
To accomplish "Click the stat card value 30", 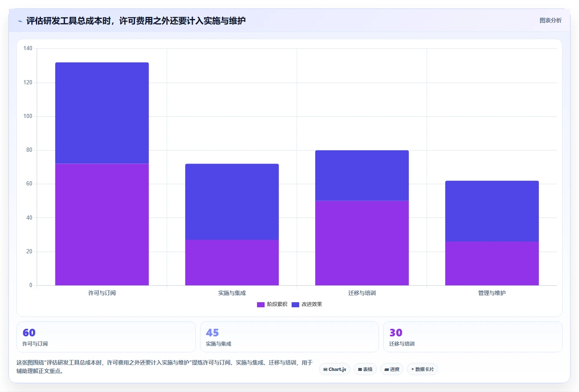I will click(396, 333).
